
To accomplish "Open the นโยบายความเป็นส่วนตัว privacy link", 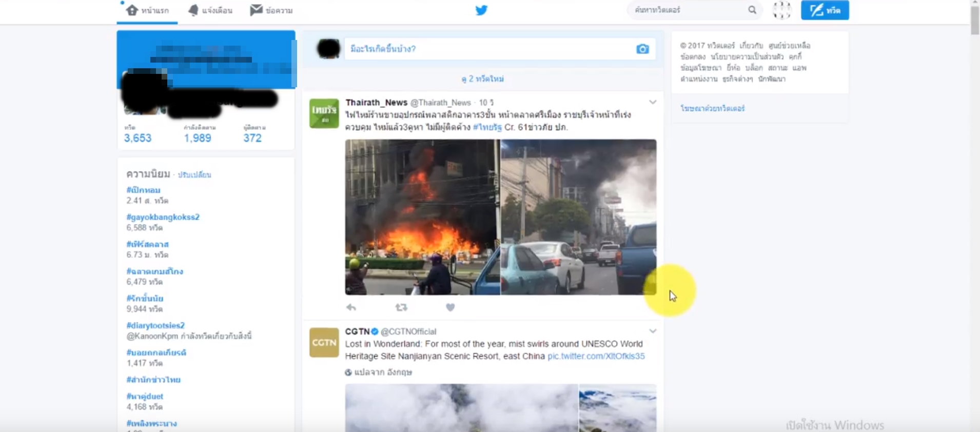I will click(747, 56).
